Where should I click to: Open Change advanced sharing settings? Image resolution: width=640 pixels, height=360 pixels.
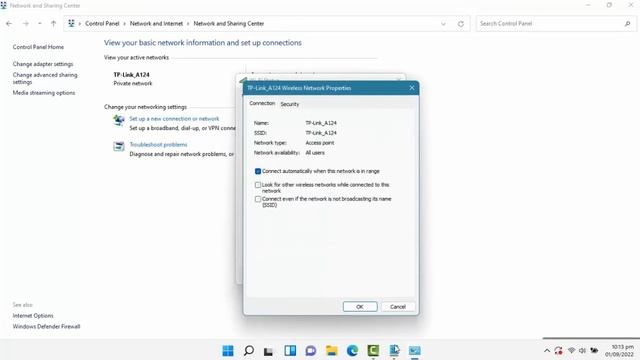45,78
